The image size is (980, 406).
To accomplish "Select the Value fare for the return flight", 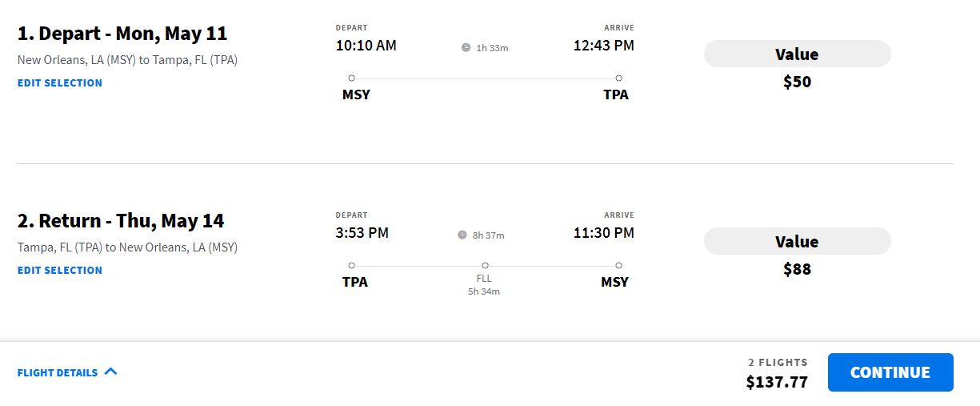I will click(797, 242).
